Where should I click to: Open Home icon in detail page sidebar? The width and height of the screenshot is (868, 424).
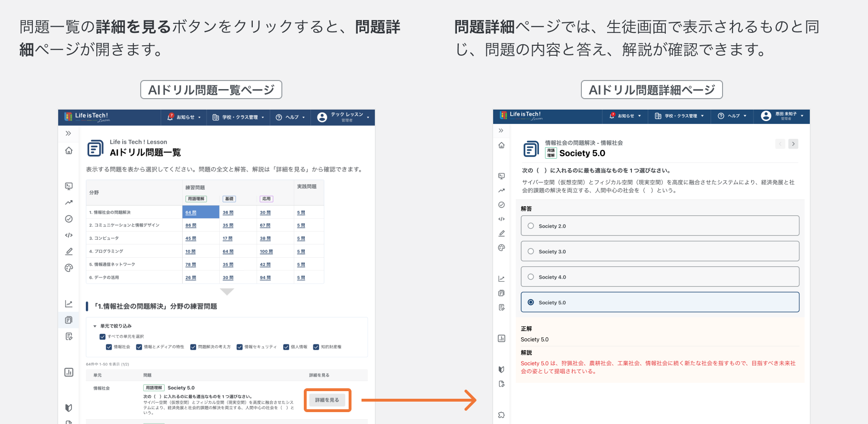(x=501, y=145)
